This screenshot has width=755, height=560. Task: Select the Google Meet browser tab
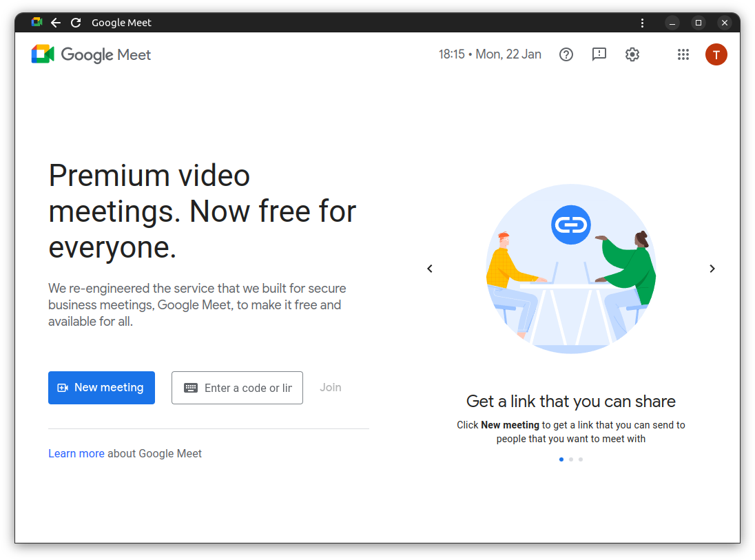pyautogui.click(x=121, y=22)
